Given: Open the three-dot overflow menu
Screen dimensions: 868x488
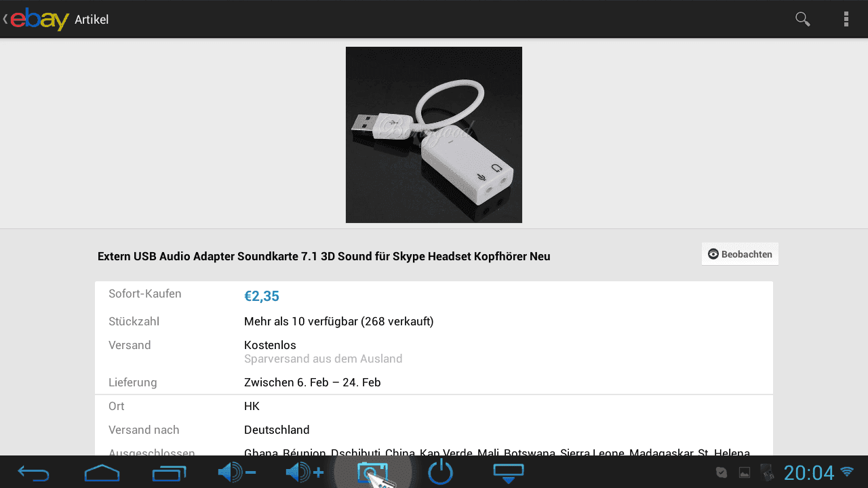Looking at the screenshot, I should (x=846, y=19).
